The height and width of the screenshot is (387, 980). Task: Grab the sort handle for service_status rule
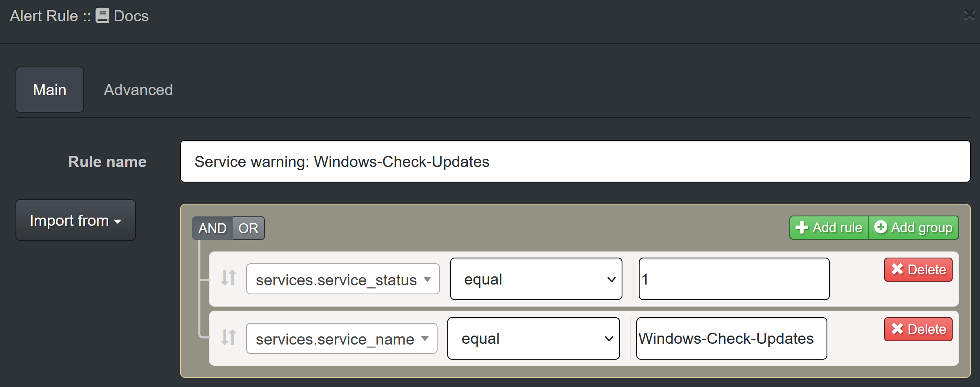point(229,278)
